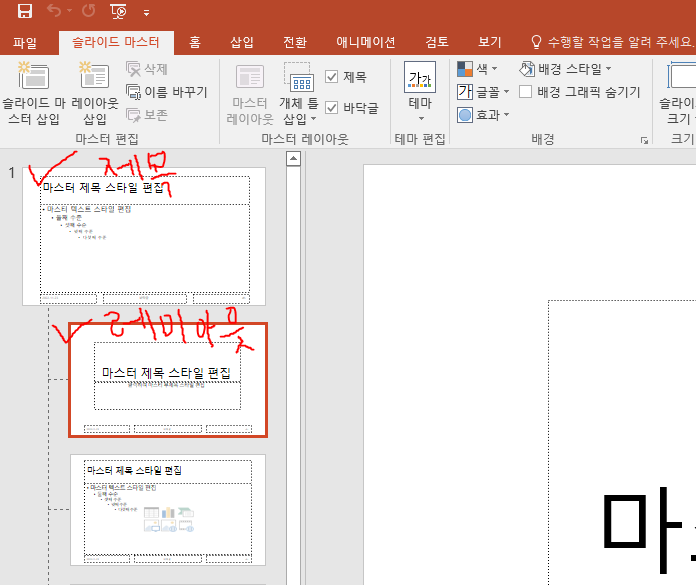Expand the 효과 dropdown arrow
696x585 pixels.
pos(506,115)
